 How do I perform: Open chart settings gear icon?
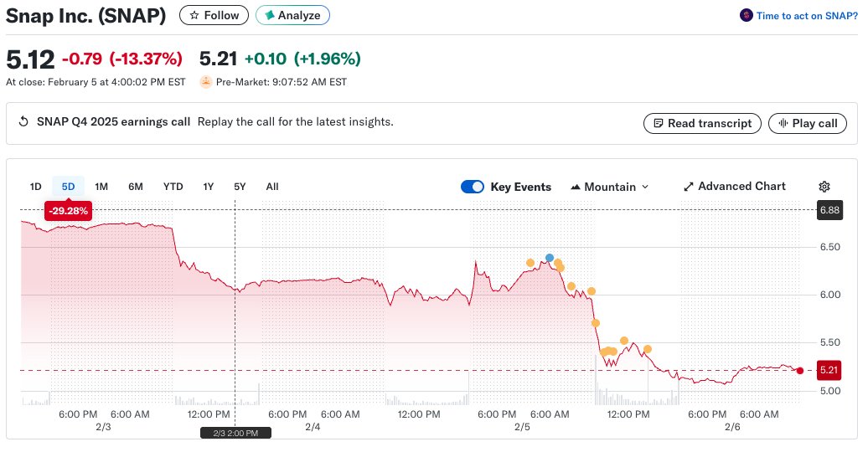824,187
